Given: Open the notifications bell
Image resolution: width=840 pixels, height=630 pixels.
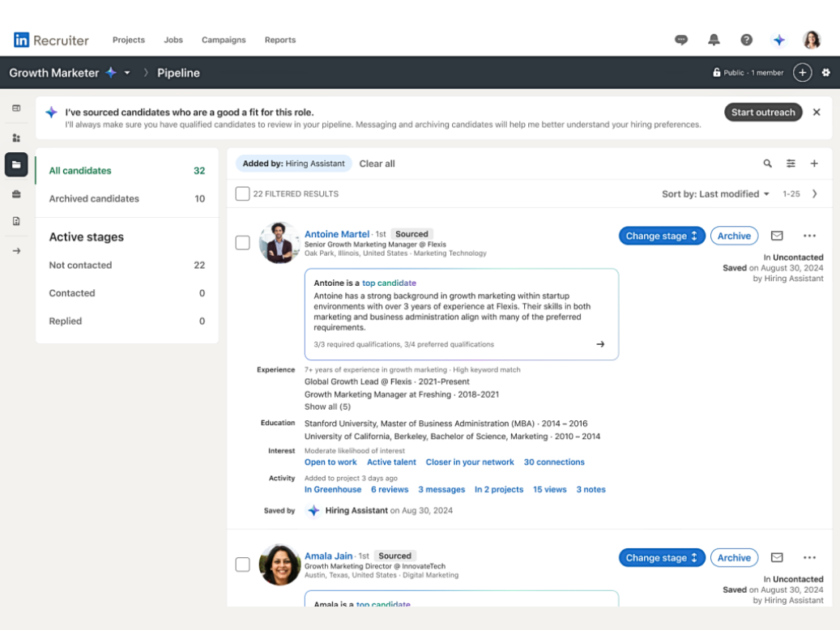Looking at the screenshot, I should click(x=714, y=40).
